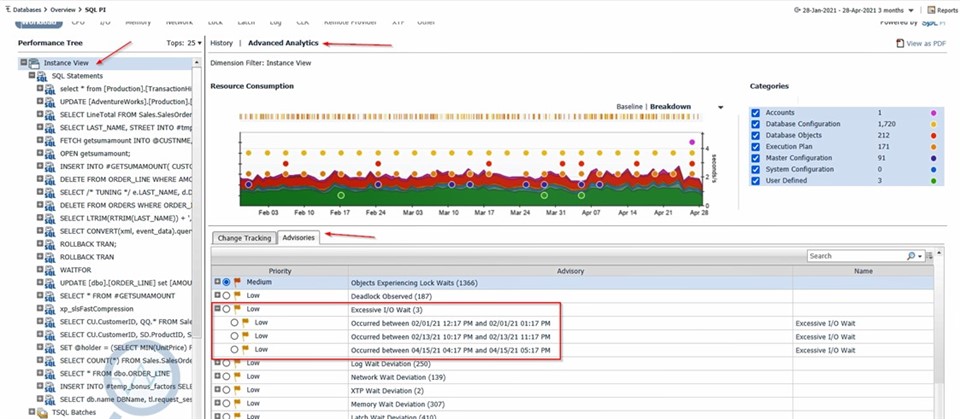
Task: Open the Tops: 25 dropdown
Action: pyautogui.click(x=200, y=43)
